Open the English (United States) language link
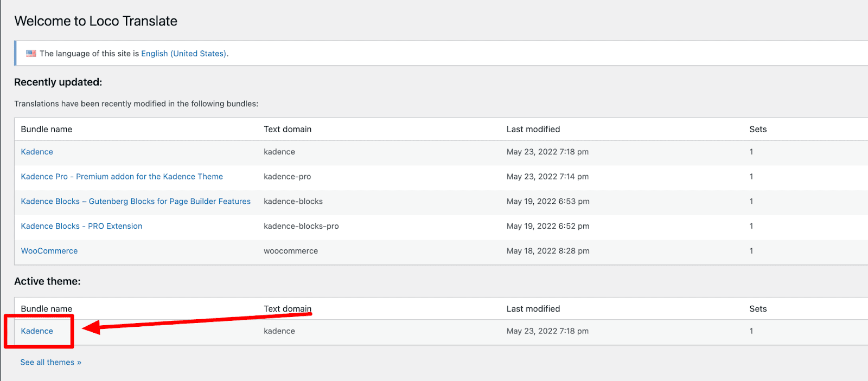 tap(183, 54)
